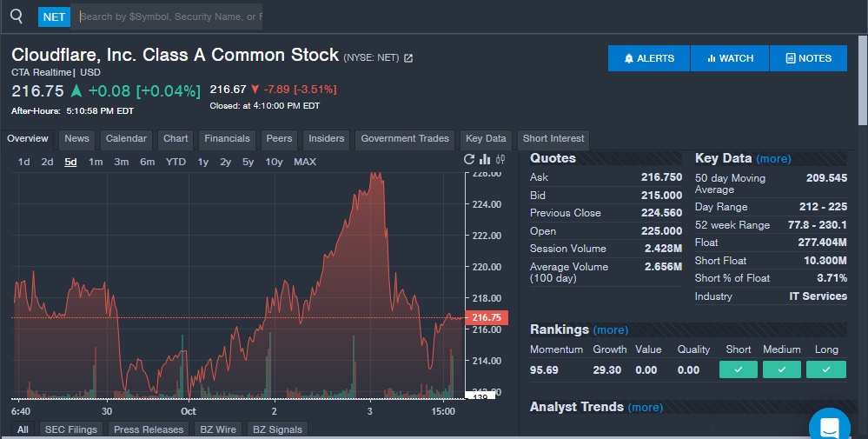The image size is (868, 439).
Task: Expand Key Data with the more link
Action: pos(773,159)
